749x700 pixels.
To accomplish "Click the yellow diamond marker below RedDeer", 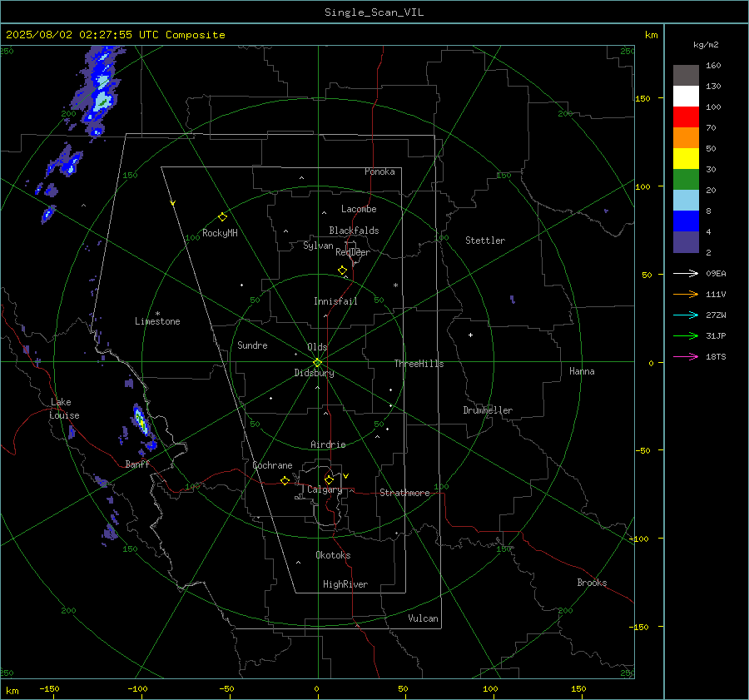I will (x=342, y=271).
